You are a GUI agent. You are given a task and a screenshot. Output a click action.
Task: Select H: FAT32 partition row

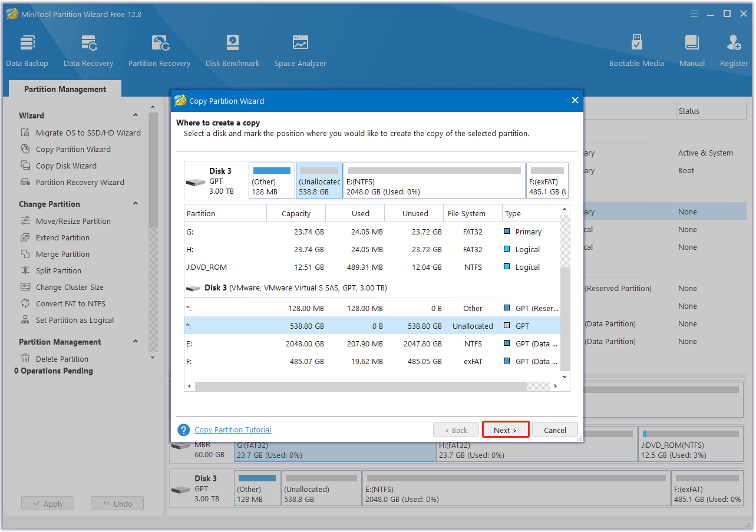pyautogui.click(x=372, y=249)
